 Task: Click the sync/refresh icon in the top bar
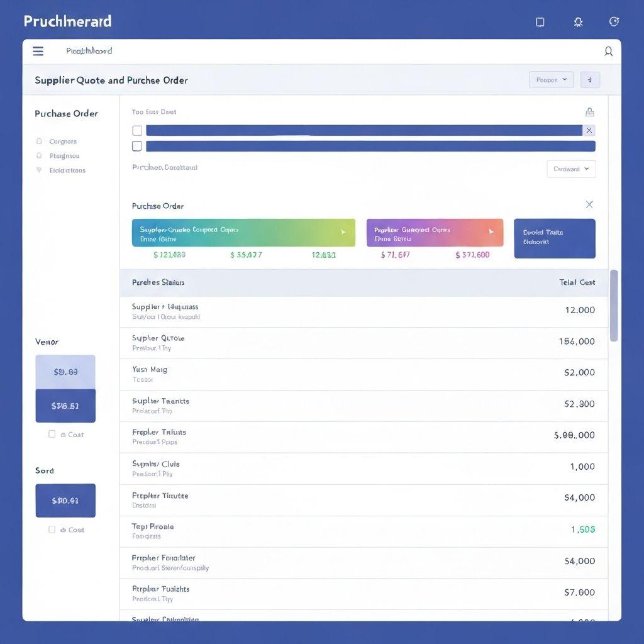pos(613,21)
